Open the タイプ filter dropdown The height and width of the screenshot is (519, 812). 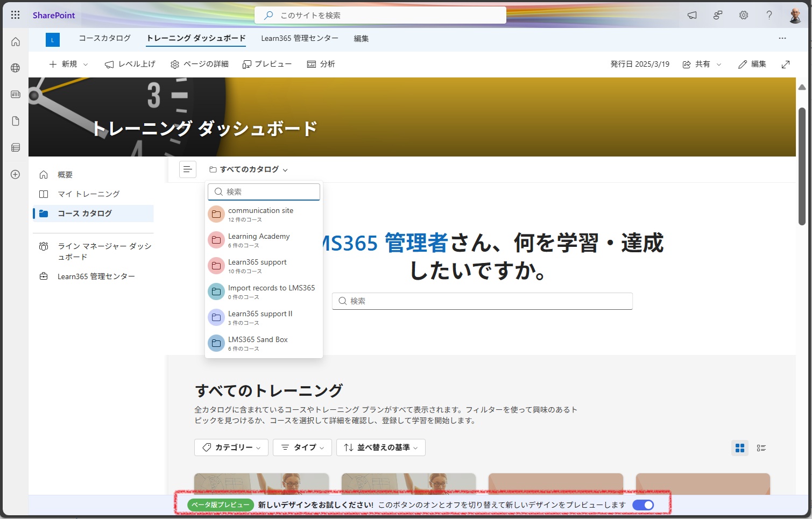pos(302,447)
